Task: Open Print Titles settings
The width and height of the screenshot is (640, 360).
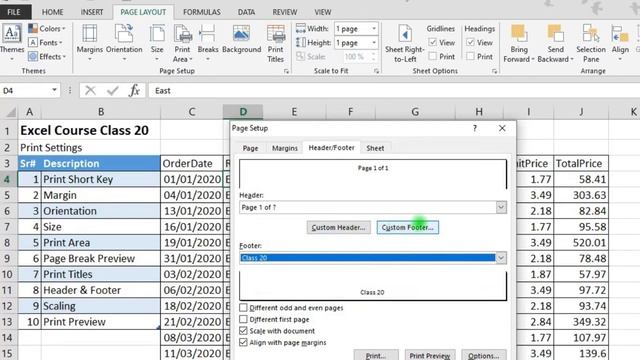Action: (x=276, y=42)
